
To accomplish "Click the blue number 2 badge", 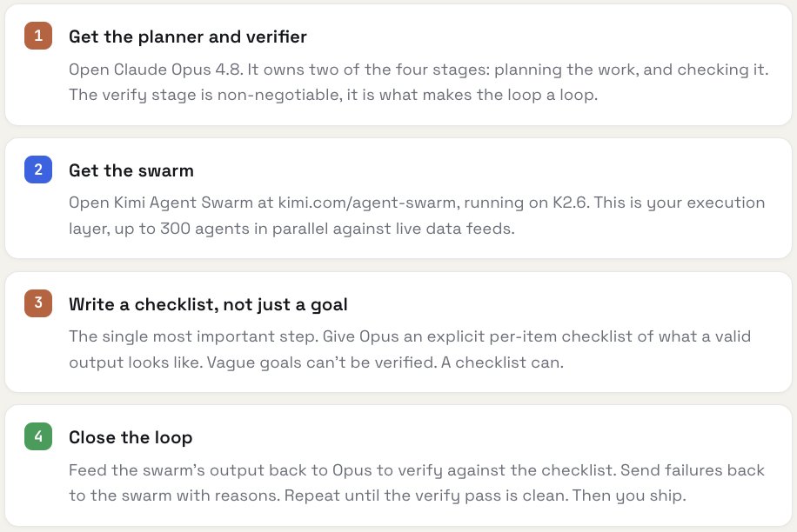I will pyautogui.click(x=38, y=170).
